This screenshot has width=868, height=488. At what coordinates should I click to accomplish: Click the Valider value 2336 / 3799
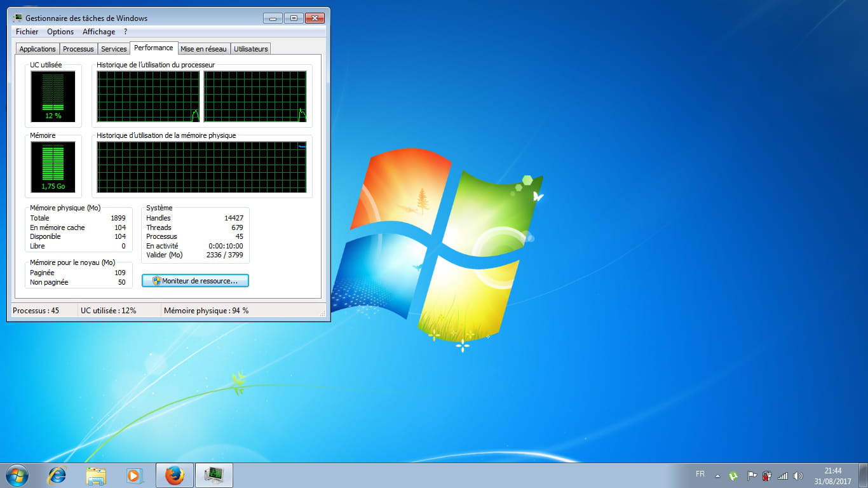[x=225, y=255]
